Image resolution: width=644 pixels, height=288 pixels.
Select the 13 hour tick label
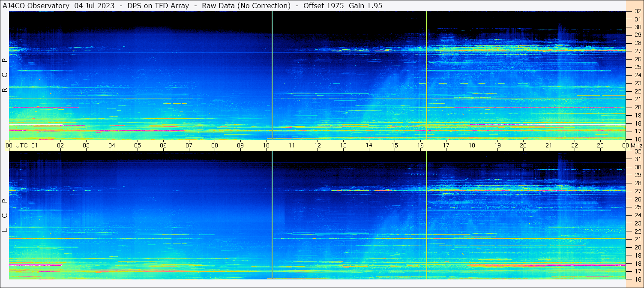343,145
